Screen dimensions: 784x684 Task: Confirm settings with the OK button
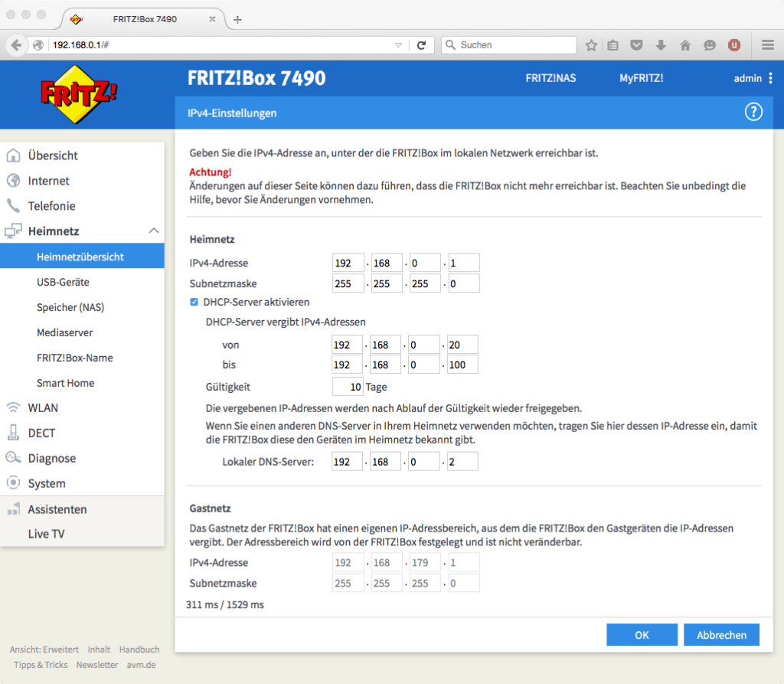coord(642,634)
